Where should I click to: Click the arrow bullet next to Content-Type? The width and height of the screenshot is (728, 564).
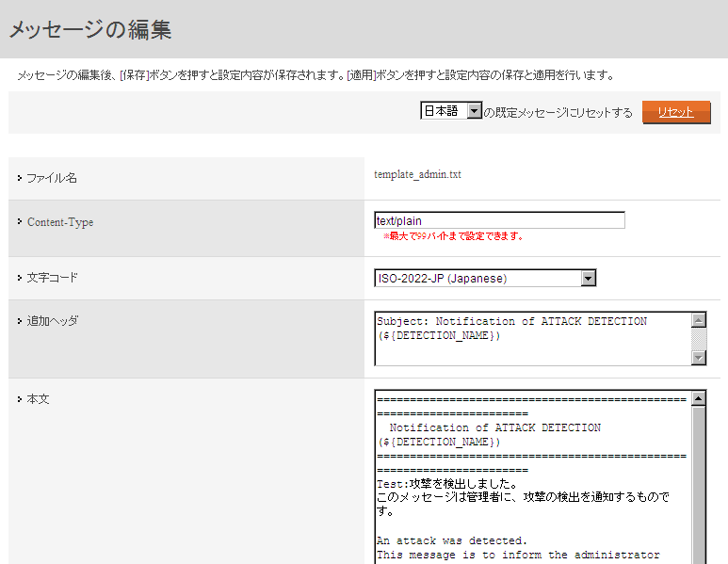[x=20, y=221]
